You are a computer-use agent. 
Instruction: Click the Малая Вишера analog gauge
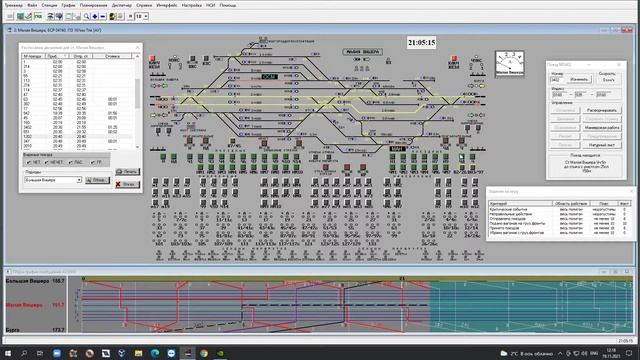pyautogui.click(x=509, y=64)
